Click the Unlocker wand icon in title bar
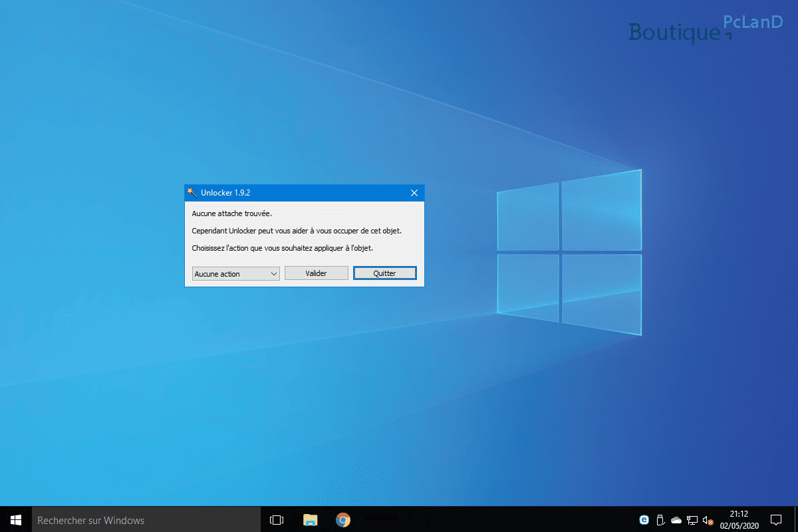Screen dimensions: 798x532 [x=192, y=193]
